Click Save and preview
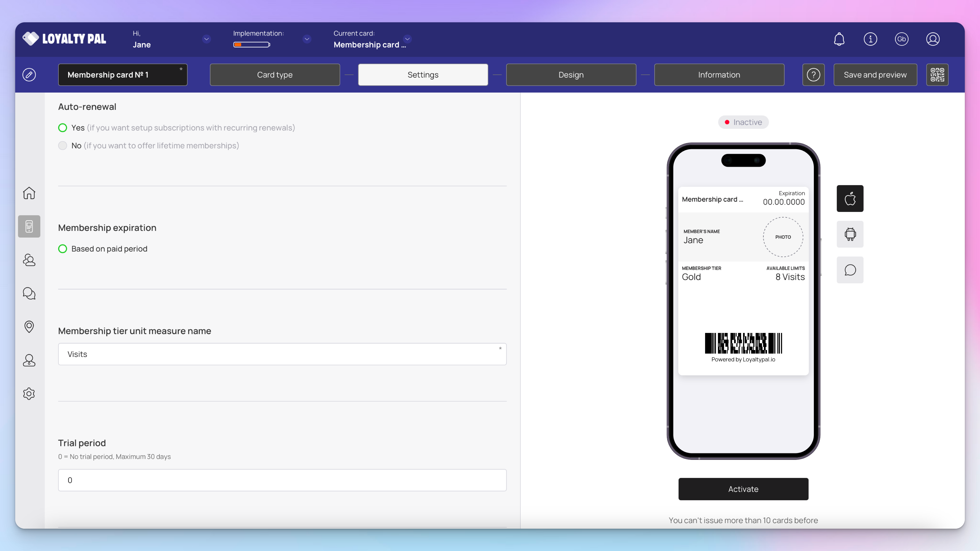Viewport: 980px width, 551px height. (875, 75)
